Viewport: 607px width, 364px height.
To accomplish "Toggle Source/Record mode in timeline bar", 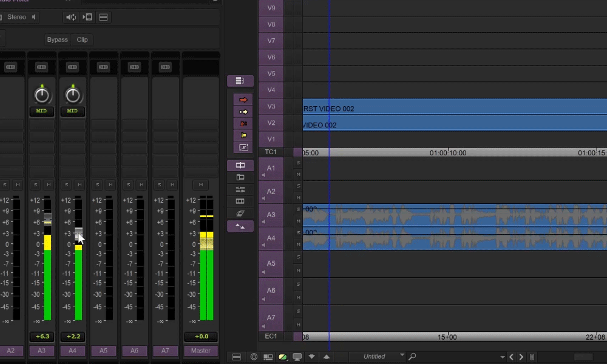I will [268, 357].
